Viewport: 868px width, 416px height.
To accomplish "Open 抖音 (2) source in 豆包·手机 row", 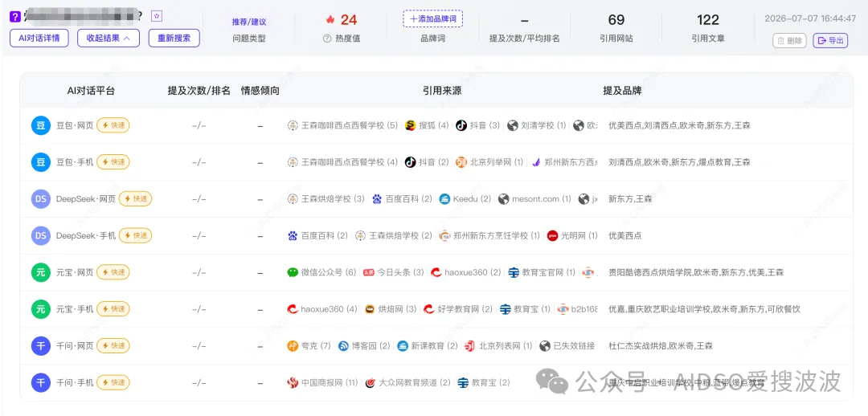I will coord(427,162).
